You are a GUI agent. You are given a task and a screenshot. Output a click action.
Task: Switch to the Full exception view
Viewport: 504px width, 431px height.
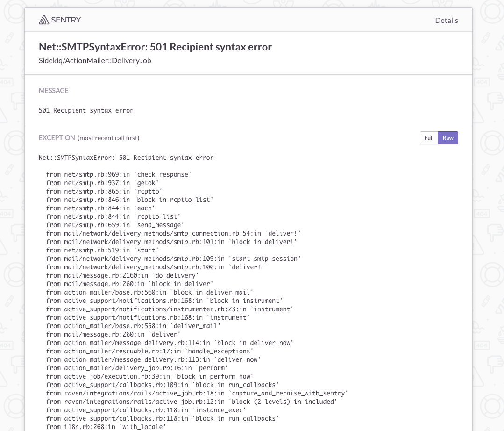click(x=428, y=138)
